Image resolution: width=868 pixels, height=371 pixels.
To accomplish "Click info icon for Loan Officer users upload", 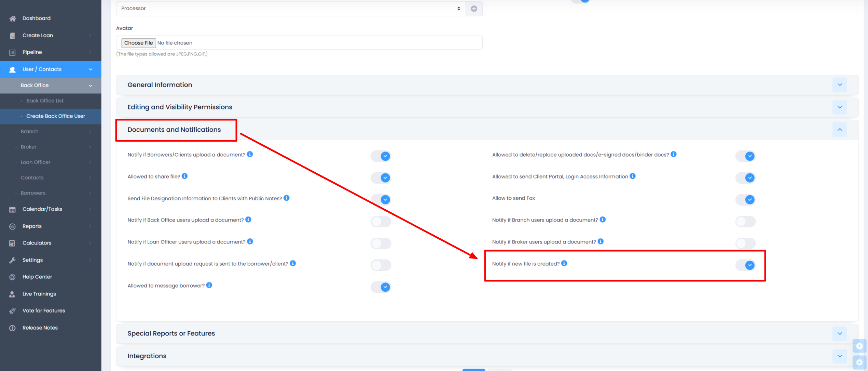I will click(x=250, y=241).
